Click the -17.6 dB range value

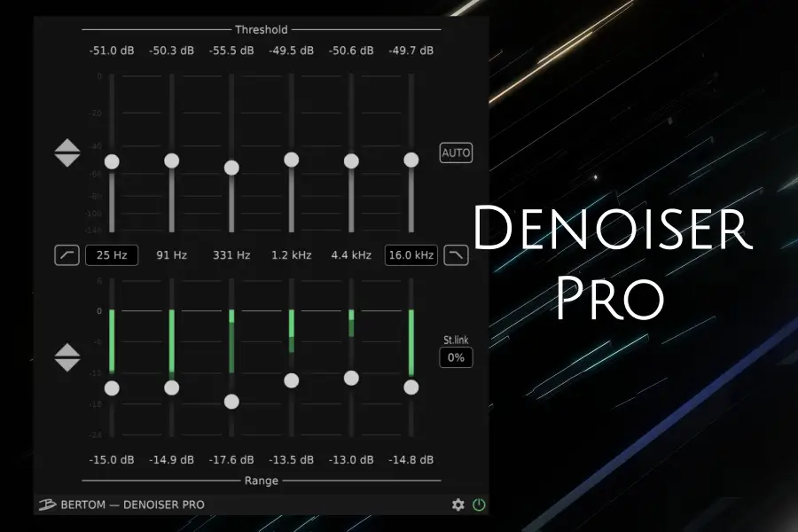pos(231,459)
